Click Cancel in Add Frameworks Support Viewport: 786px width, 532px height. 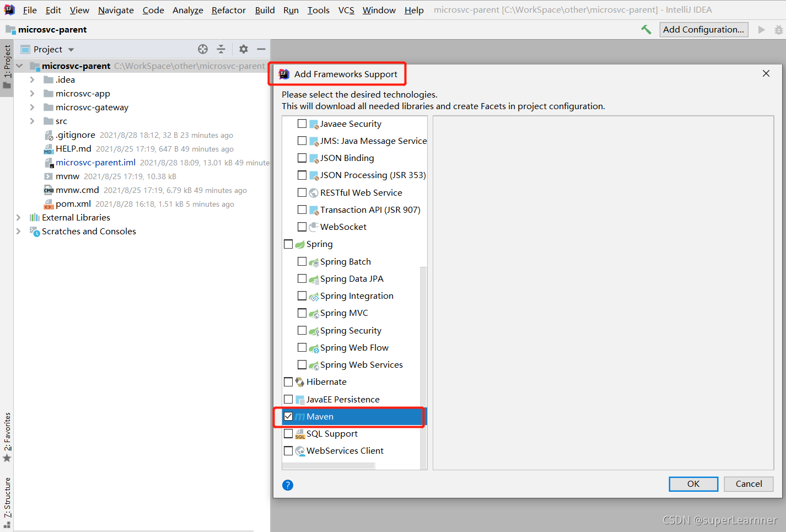click(749, 483)
